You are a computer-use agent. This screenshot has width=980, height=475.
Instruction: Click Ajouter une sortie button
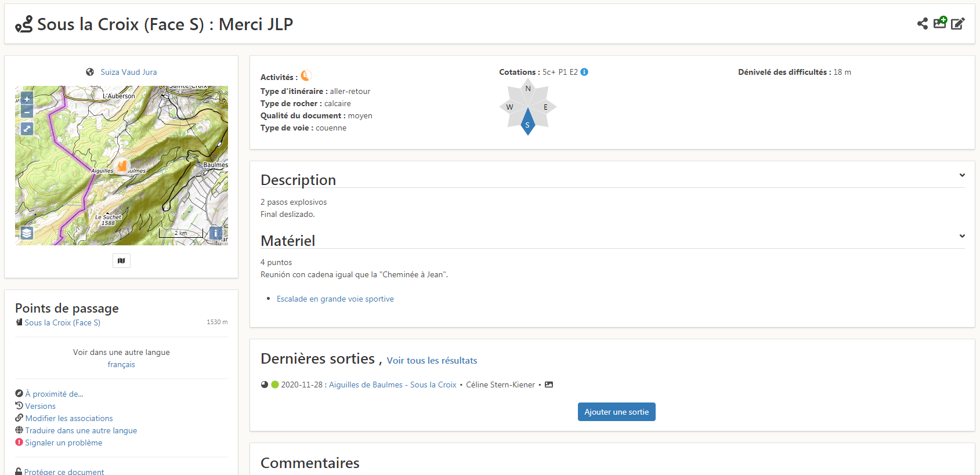click(616, 412)
